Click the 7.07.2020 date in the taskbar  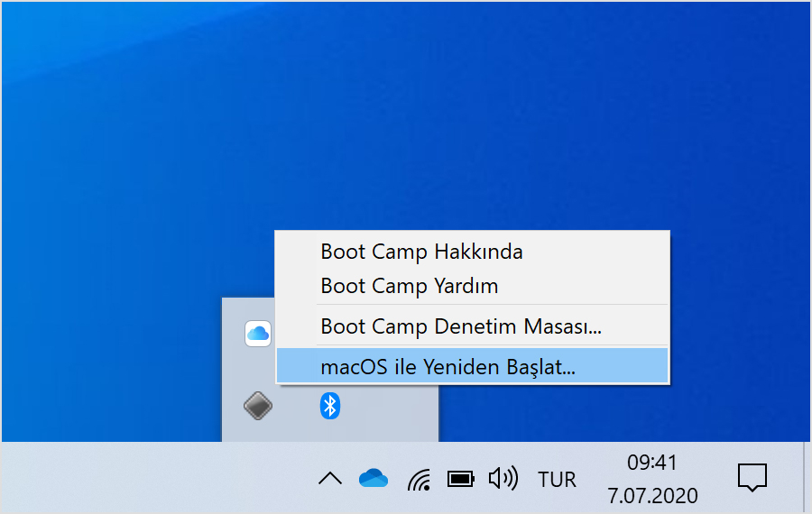(652, 495)
